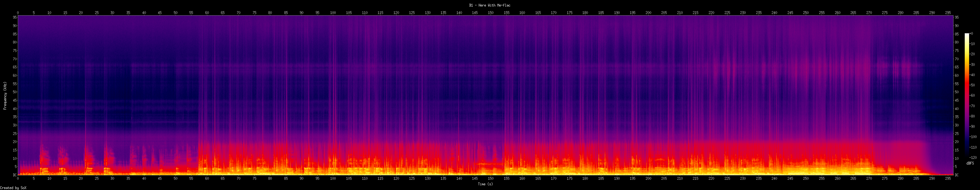Click '200' on the upper time axis
Screen dimensions: 980x190
tap(648, 13)
